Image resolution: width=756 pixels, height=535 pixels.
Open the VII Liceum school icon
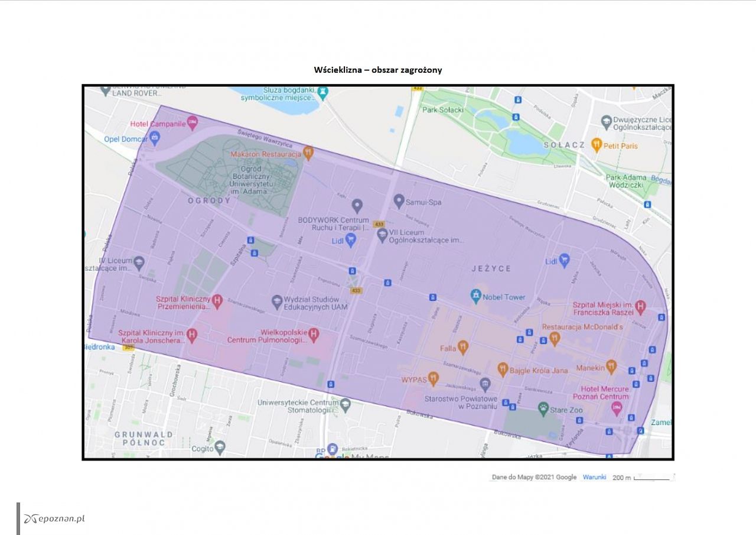coord(382,235)
